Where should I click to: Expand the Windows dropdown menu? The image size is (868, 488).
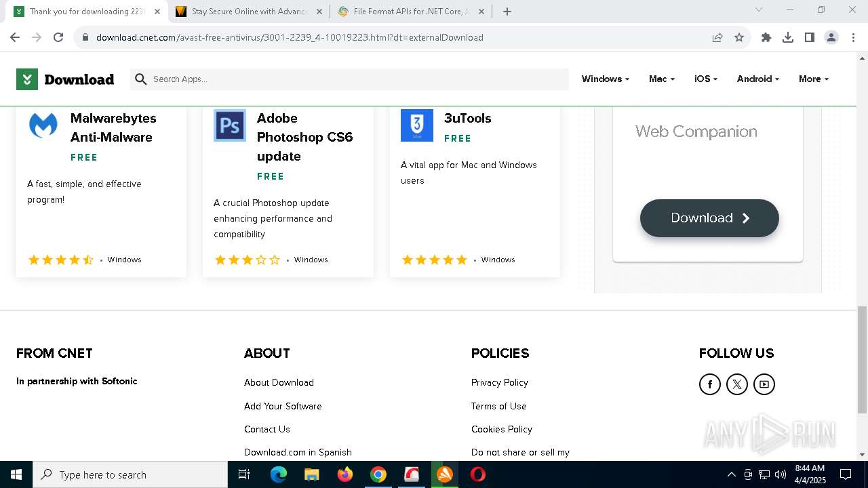[x=605, y=79]
